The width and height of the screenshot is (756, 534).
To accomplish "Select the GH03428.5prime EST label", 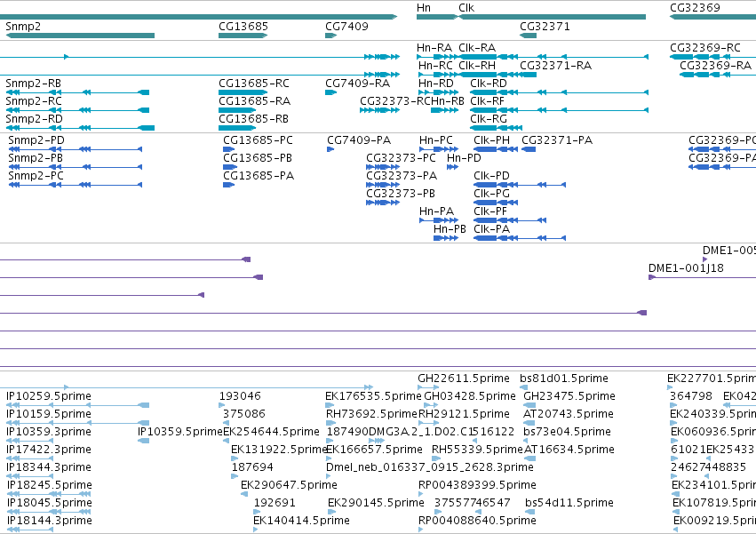I will point(470,396).
